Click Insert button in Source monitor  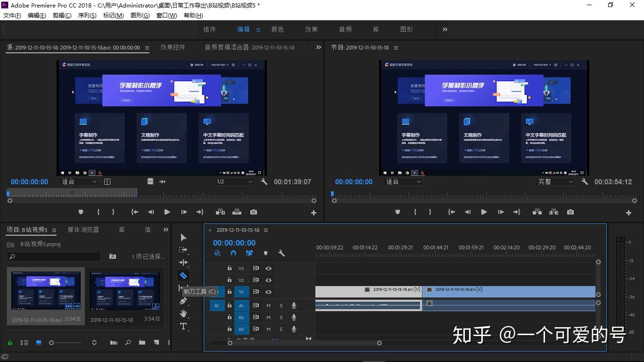[x=220, y=212]
